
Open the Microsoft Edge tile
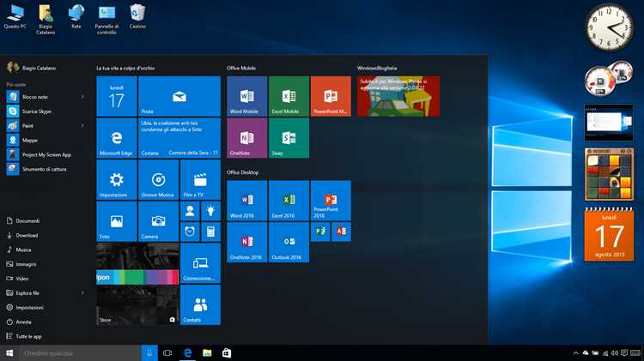point(117,138)
